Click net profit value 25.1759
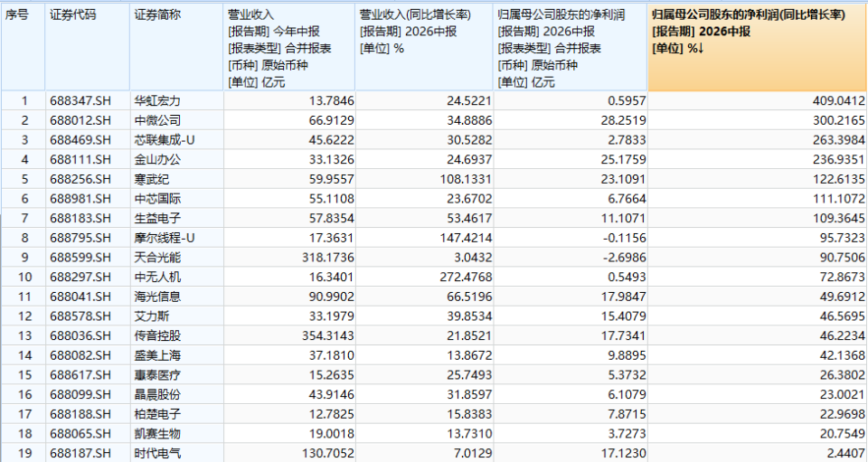868x462 pixels. coord(625,159)
